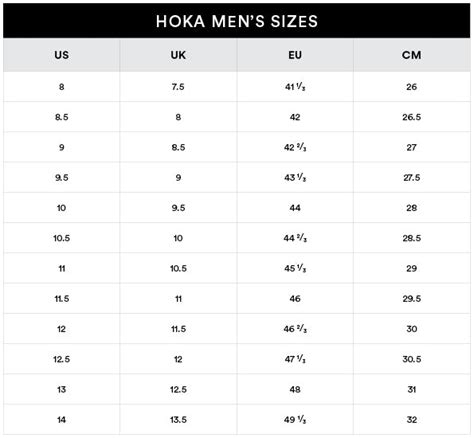The height and width of the screenshot is (438, 474).
Task: Click the 32 CM cell
Action: tap(412, 420)
